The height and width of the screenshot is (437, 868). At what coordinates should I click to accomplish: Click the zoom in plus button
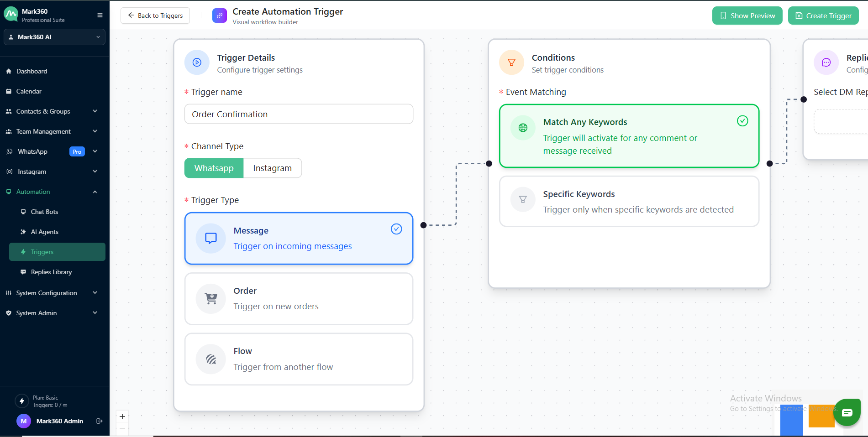click(x=122, y=416)
